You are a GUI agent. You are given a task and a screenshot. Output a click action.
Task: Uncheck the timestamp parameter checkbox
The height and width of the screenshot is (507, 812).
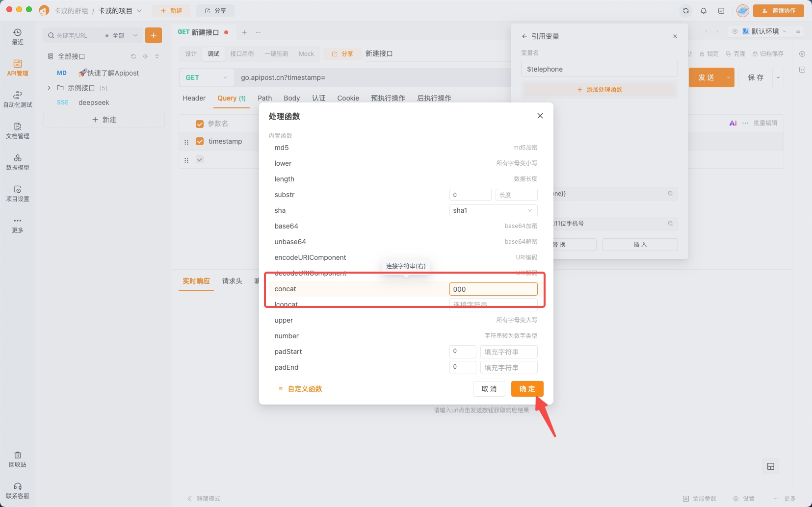(x=200, y=141)
